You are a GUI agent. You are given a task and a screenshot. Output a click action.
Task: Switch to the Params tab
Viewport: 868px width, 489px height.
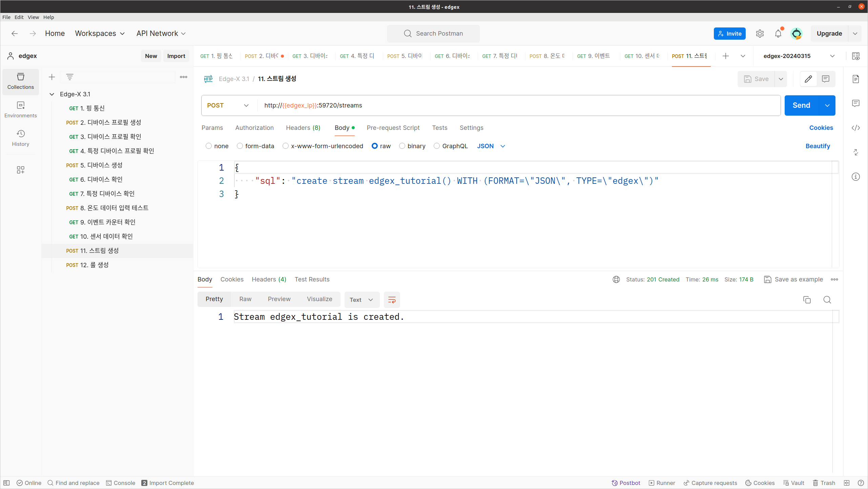(x=212, y=128)
